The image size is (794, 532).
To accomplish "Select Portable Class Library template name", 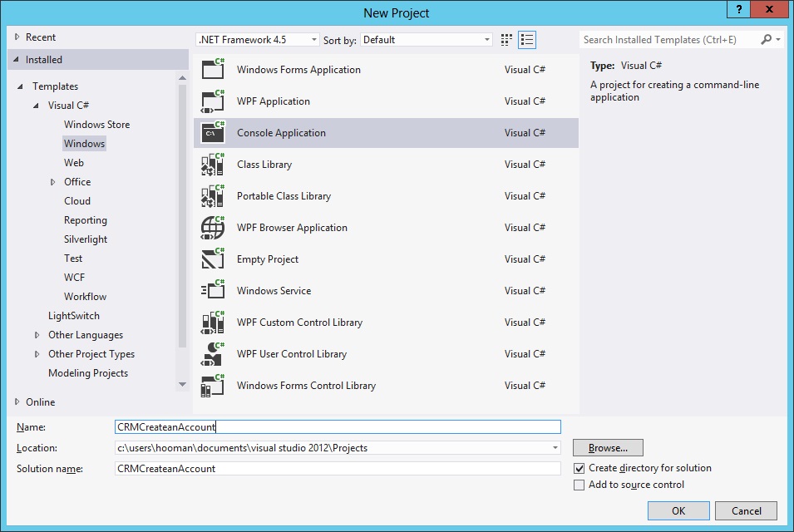I will (284, 196).
